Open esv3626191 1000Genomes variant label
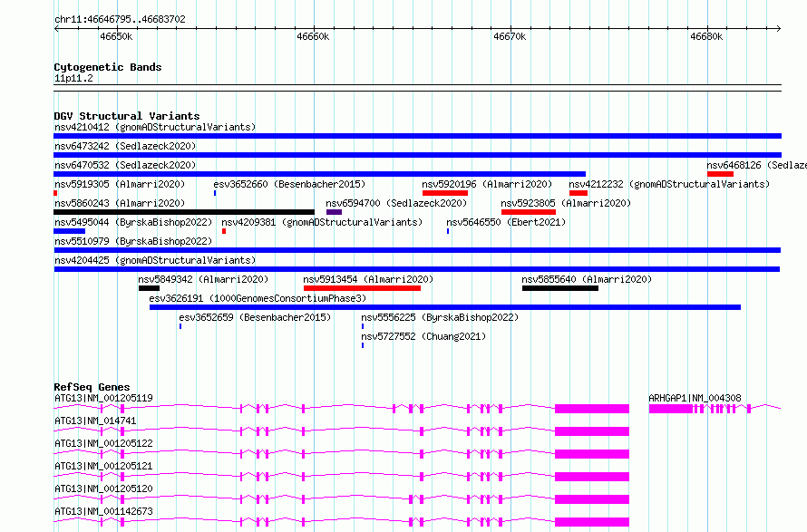Screen dimensions: 807x532 258,298
